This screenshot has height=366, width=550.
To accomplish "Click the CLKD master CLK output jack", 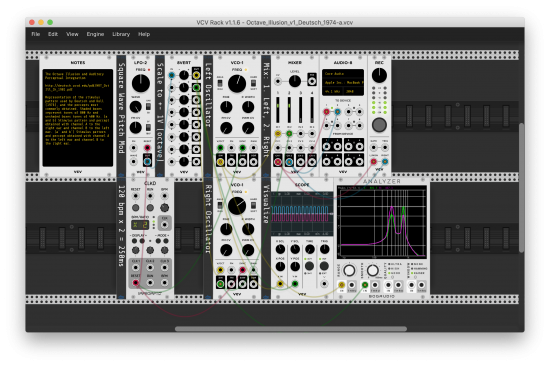I will point(164,224).
